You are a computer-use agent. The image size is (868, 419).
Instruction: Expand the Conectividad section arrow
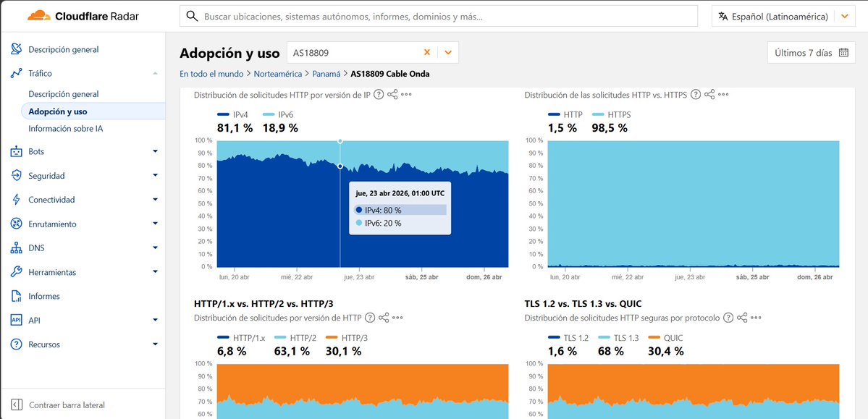[155, 199]
